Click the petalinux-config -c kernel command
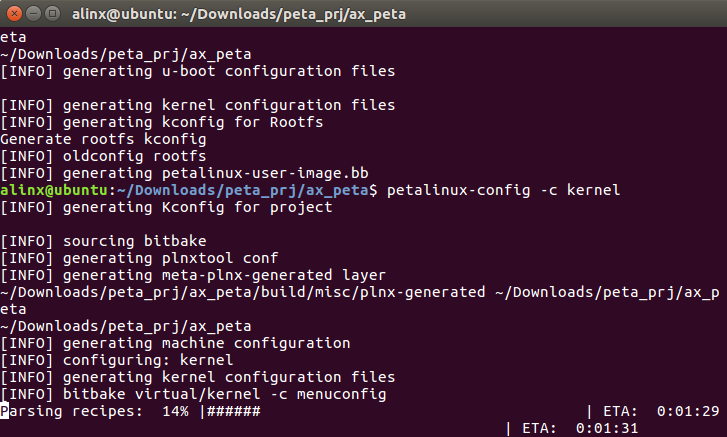 tap(503, 190)
